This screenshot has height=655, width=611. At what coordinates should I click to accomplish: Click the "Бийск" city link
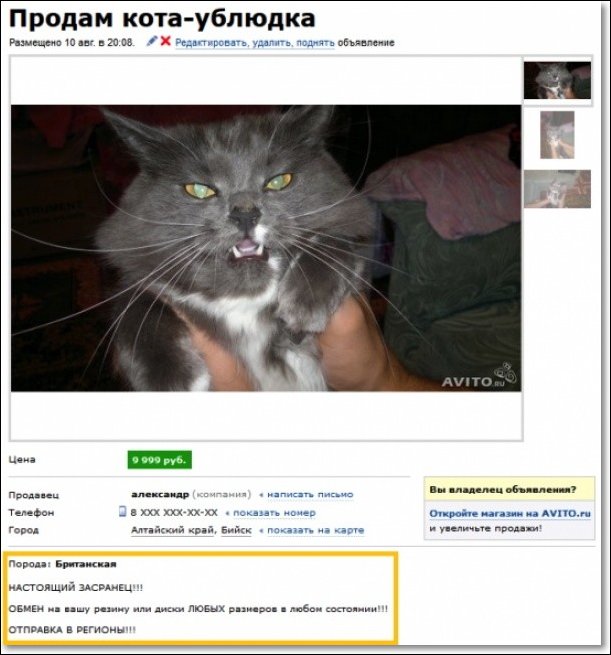tap(236, 530)
